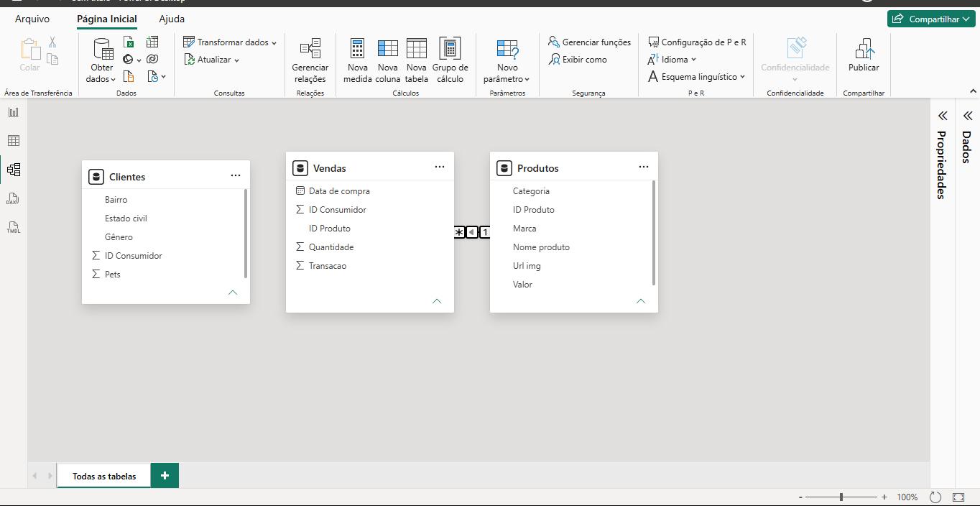Import Excel workbook data icon
The image size is (980, 506).
click(x=129, y=42)
